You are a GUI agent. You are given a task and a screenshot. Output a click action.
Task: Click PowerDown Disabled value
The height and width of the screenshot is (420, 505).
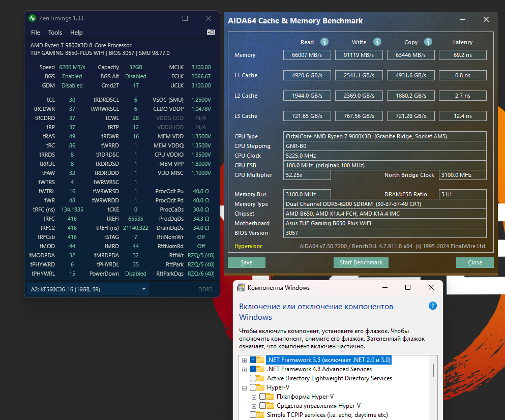[136, 274]
